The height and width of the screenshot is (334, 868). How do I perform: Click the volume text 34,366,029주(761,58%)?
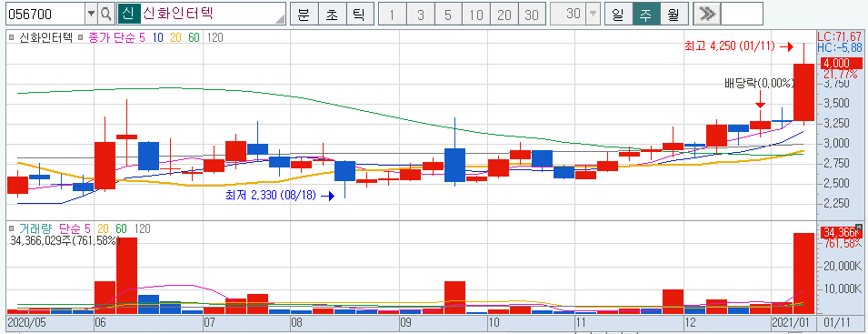tap(65, 240)
